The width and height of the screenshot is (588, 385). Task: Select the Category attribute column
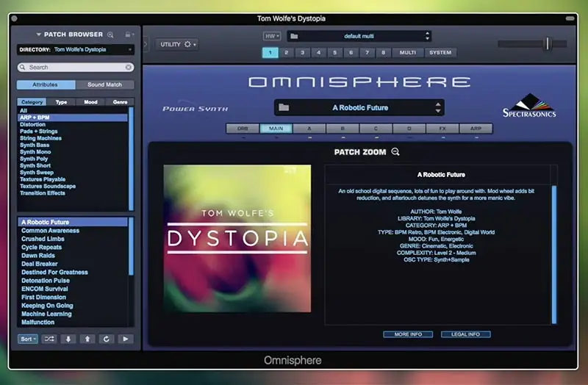32,102
